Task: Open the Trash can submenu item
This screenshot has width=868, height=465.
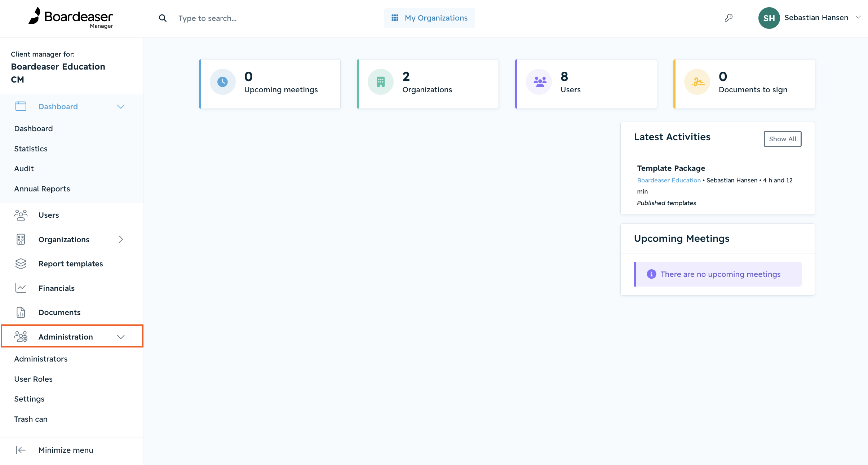Action: pyautogui.click(x=31, y=419)
